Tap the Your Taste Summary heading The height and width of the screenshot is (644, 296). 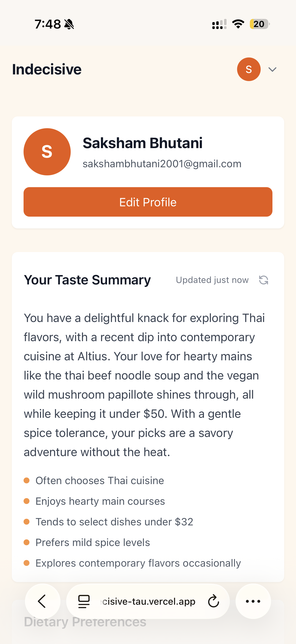(x=87, y=280)
